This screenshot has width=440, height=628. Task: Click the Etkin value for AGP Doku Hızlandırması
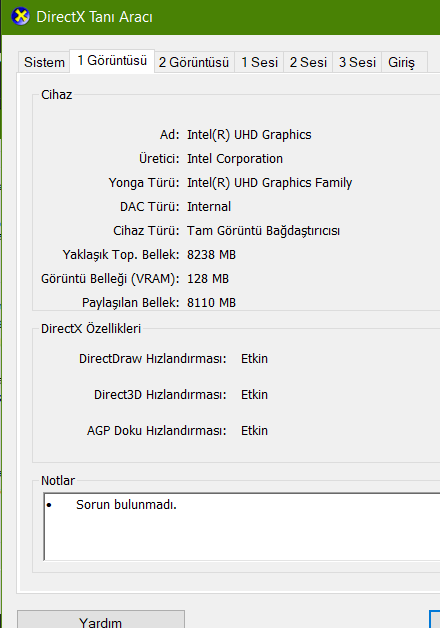(x=254, y=431)
